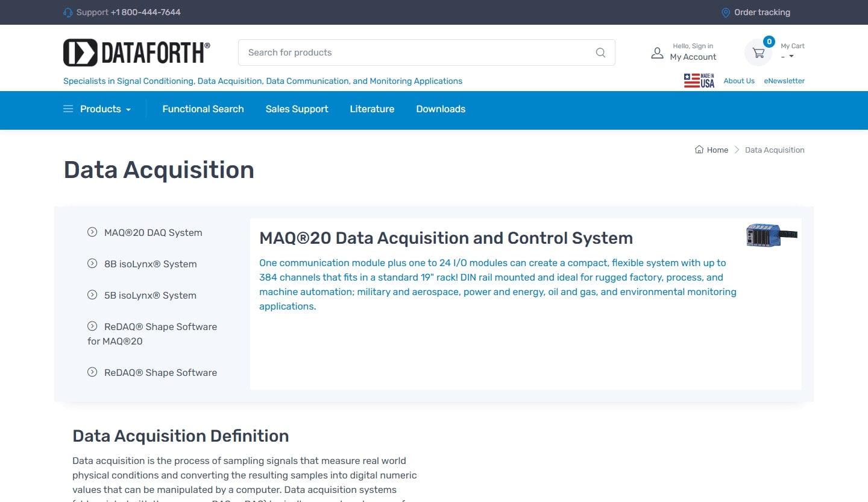Click the support headset icon

click(68, 12)
